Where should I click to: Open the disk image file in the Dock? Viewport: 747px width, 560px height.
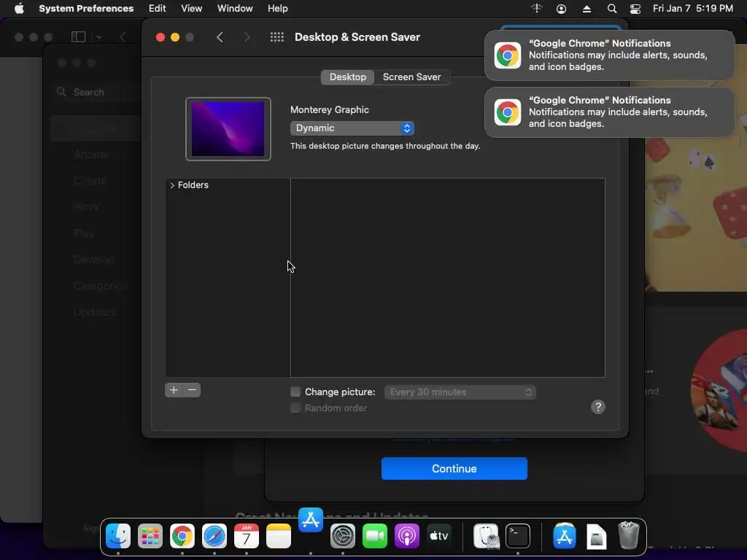pos(597,536)
